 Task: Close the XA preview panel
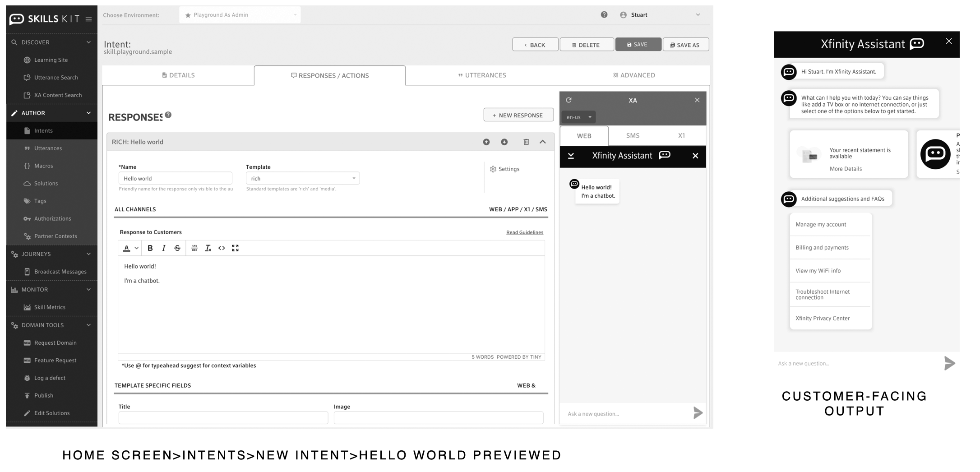(697, 100)
